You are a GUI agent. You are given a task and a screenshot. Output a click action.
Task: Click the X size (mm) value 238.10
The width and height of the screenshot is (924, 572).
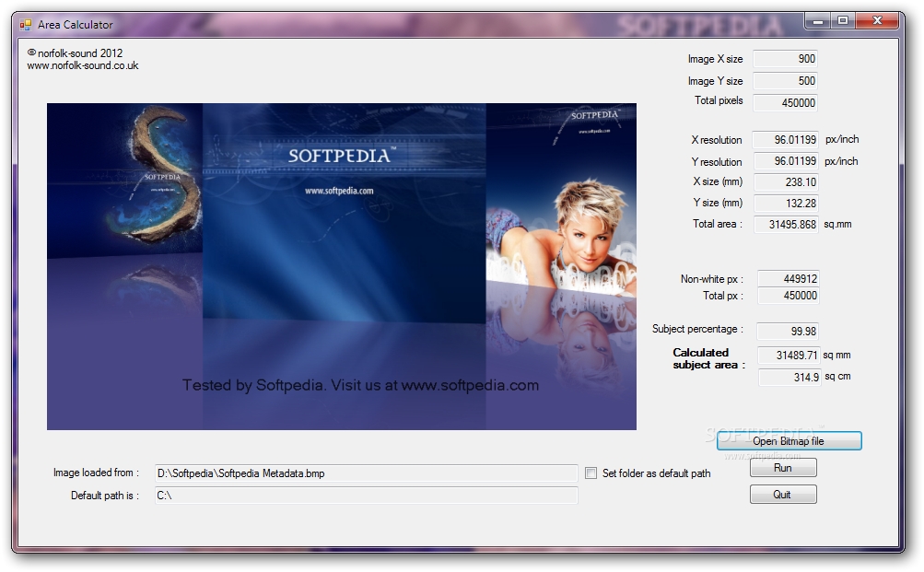786,182
